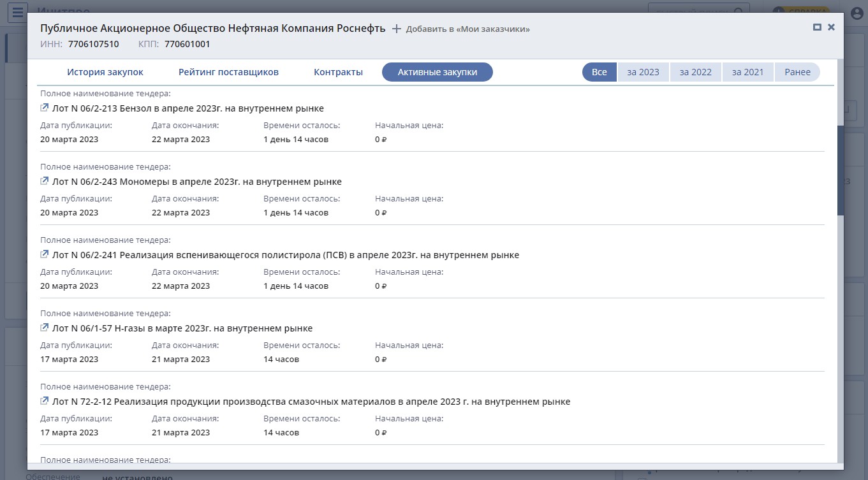
Task: Switch to История закупок tab
Action: coord(105,72)
